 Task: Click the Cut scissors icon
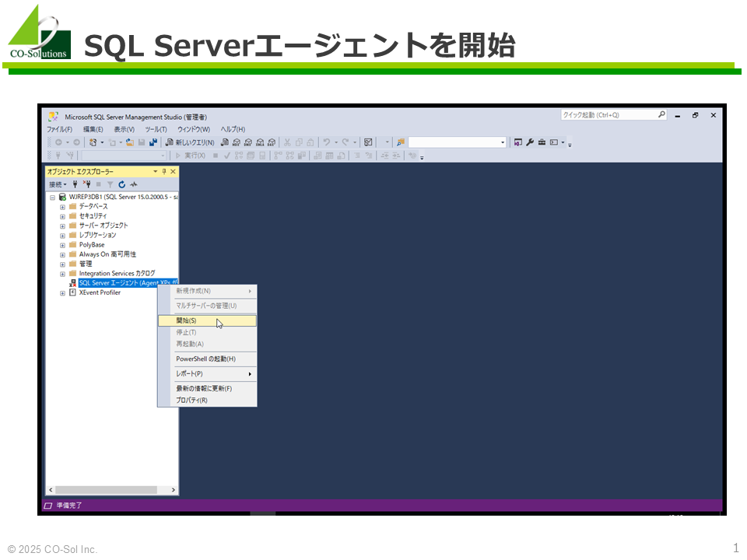[287, 142]
